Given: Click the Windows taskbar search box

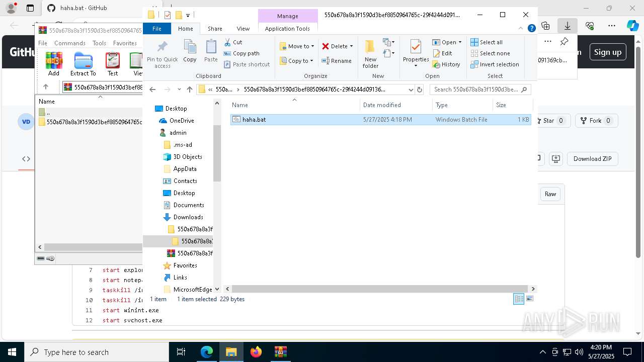Looking at the screenshot, I should (97, 352).
